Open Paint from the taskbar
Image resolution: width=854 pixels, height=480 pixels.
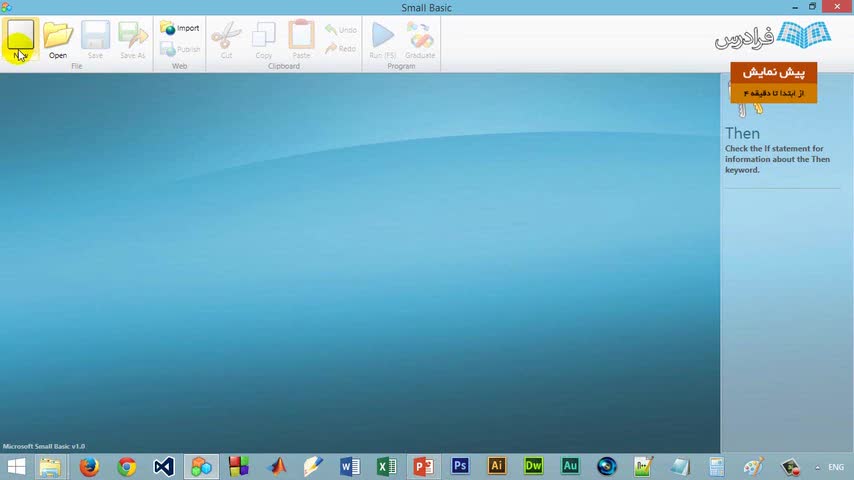[754, 467]
